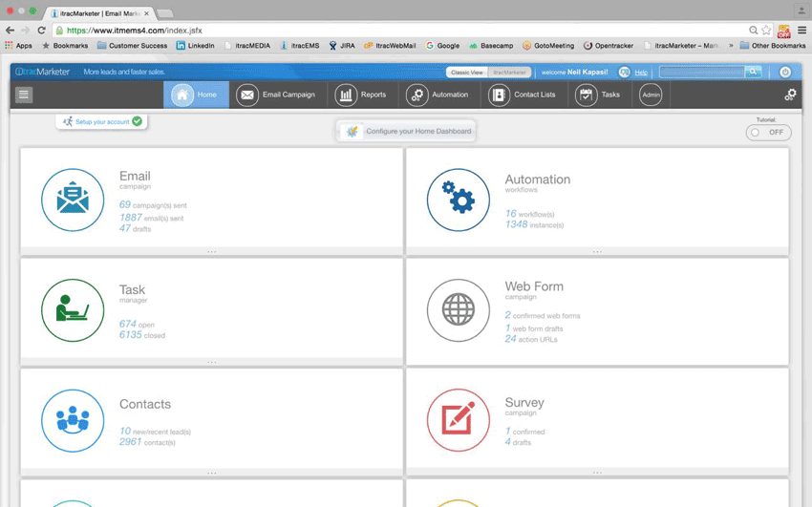This screenshot has height=507, width=812.
Task: Click the Setup your account link
Action: pos(101,121)
